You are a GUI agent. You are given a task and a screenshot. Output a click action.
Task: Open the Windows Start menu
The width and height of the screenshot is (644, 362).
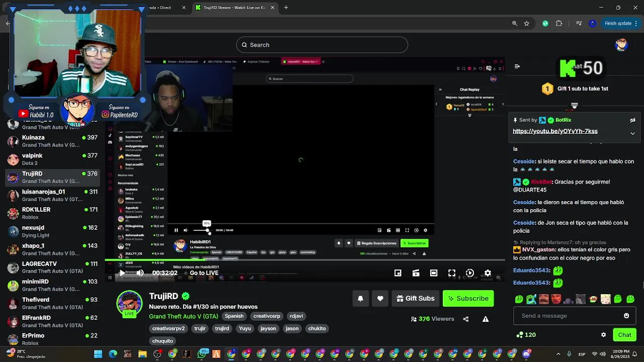pyautogui.click(x=98, y=354)
